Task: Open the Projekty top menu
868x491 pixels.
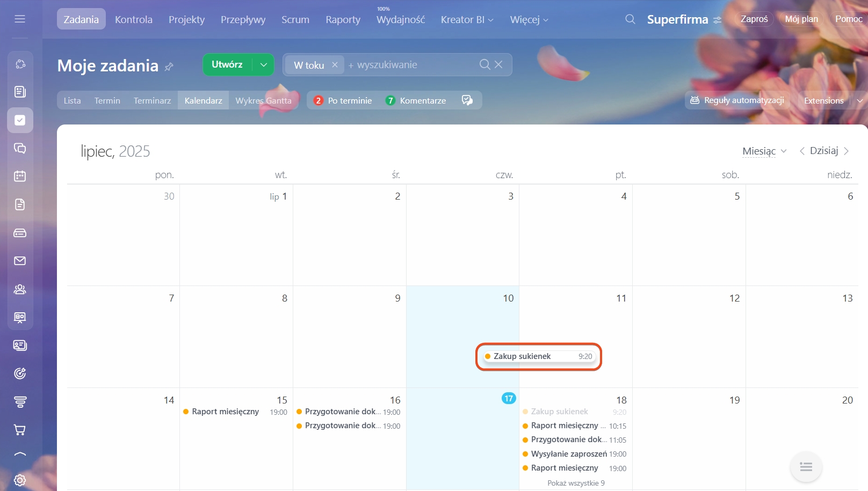Action: [186, 20]
